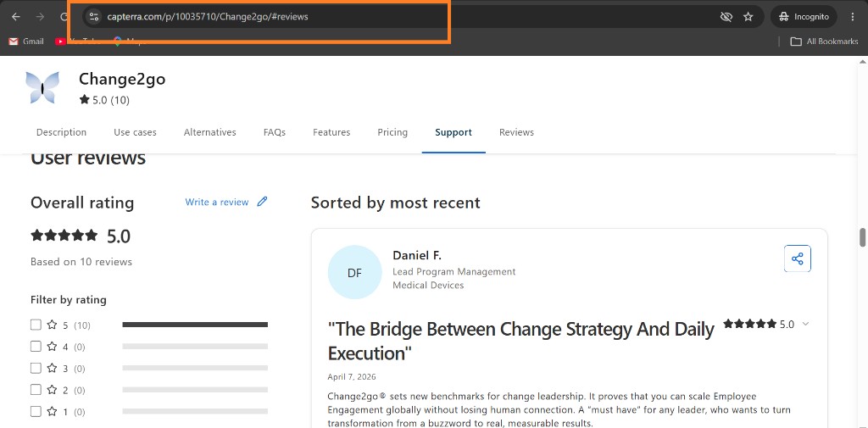Filter reviews by 2 stars checkbox
This screenshot has width=868, height=428.
(36, 390)
